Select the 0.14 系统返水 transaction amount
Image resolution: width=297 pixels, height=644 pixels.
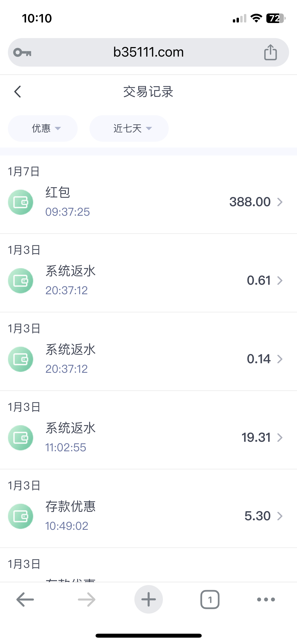pos(259,359)
